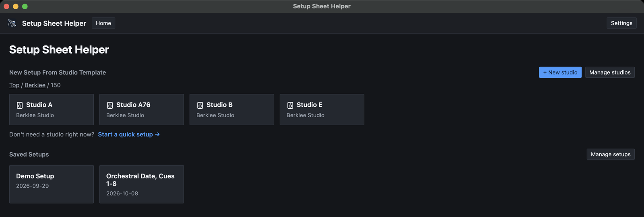Go to the Home page button
The image size is (644, 217).
[x=103, y=23]
